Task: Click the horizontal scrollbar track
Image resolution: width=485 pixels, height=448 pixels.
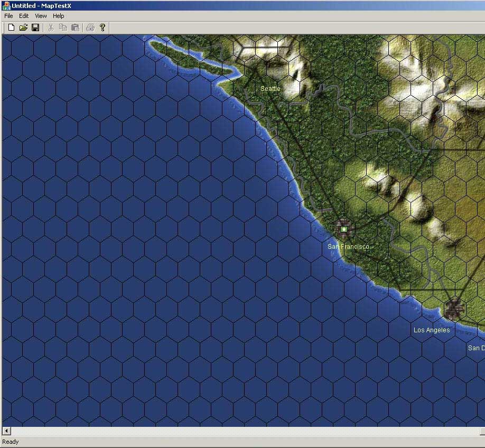Action: pos(246,431)
